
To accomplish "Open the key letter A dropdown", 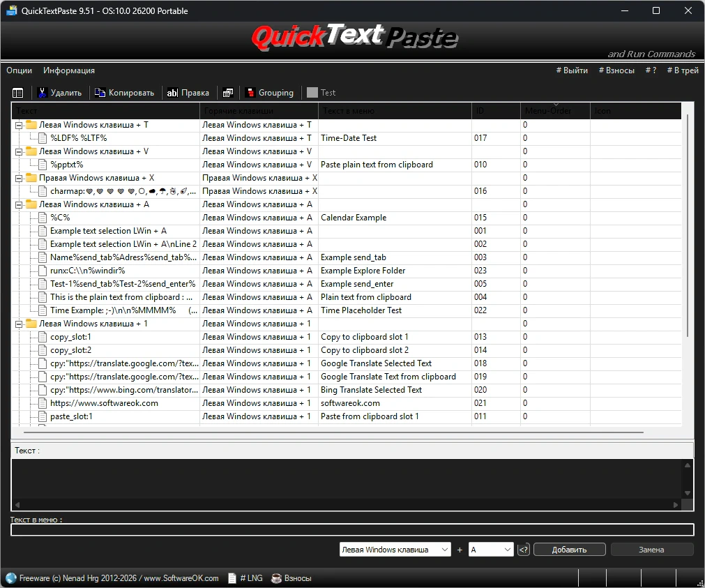I will point(491,550).
